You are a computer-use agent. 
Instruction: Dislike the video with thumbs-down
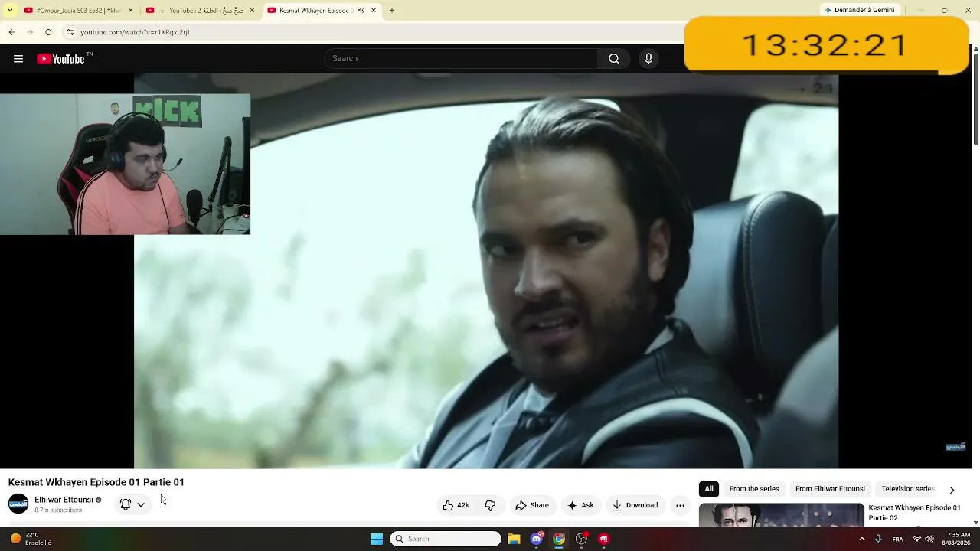tap(490, 505)
